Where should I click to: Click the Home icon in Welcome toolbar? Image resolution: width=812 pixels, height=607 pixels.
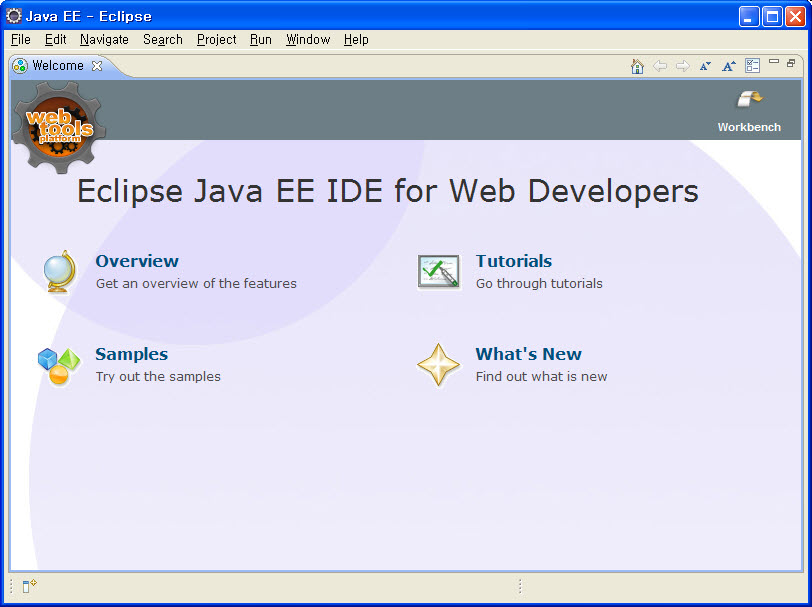click(637, 66)
